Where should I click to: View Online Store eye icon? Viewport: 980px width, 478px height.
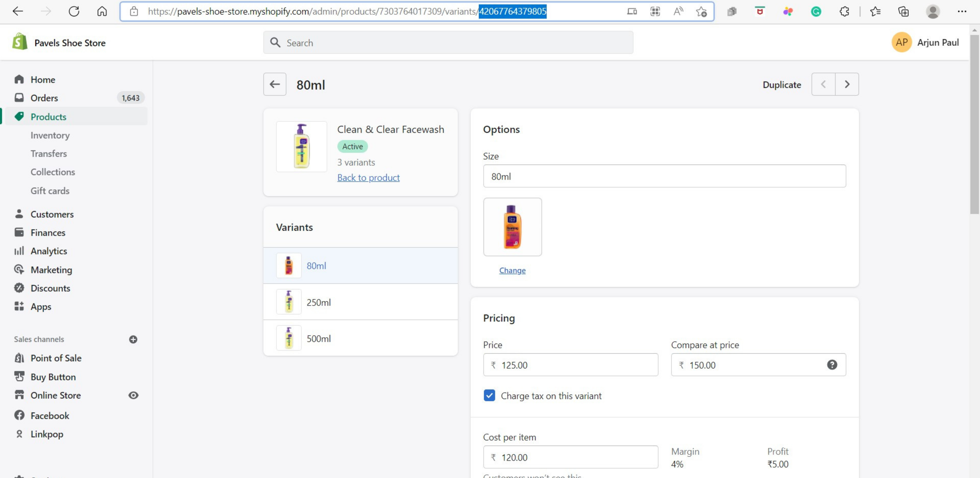133,395
